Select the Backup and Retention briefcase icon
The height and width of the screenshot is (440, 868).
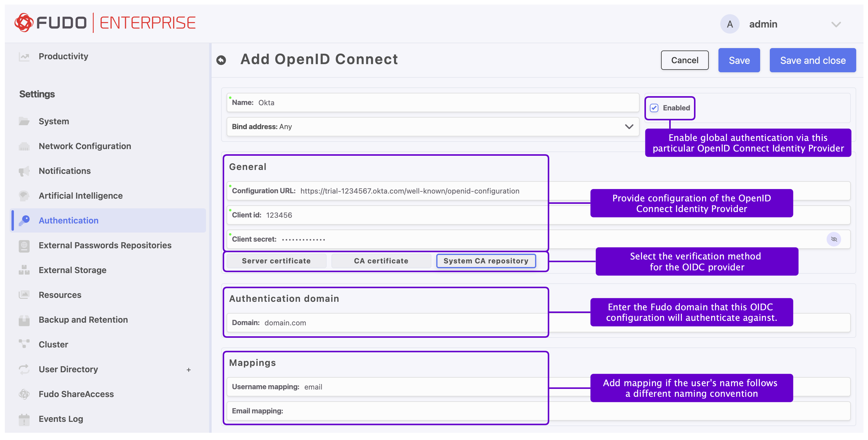24,320
